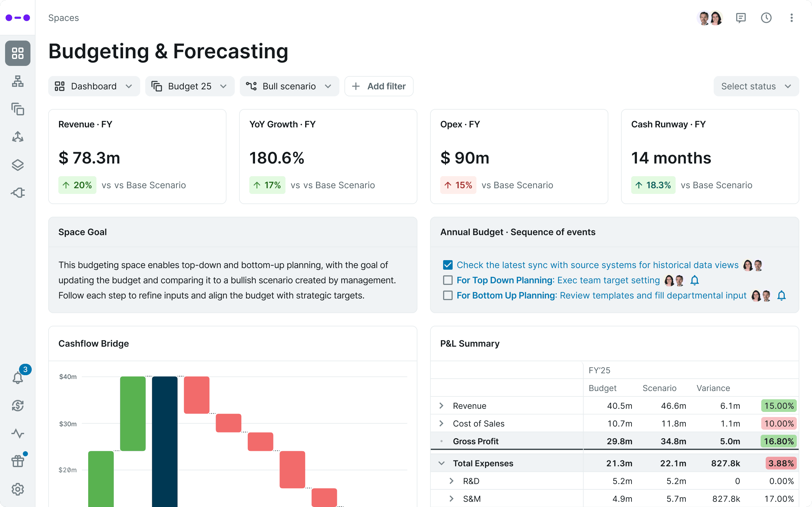
Task: Click the currency sync icon in the sidebar
Action: click(x=17, y=406)
